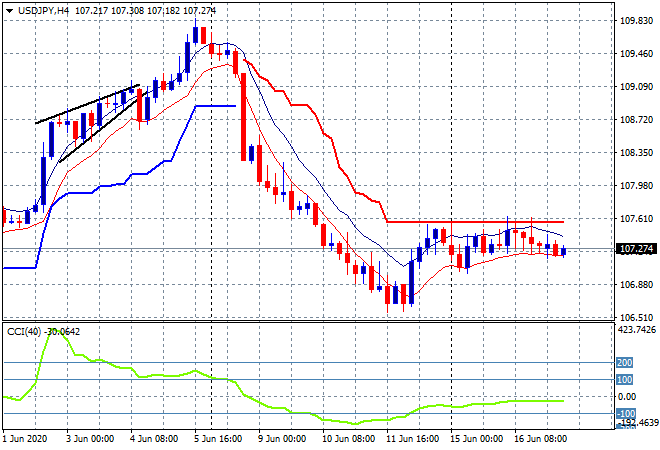Click the 107.980 price scale label
Image resolution: width=660 pixels, height=450 pixels.
(x=636, y=185)
